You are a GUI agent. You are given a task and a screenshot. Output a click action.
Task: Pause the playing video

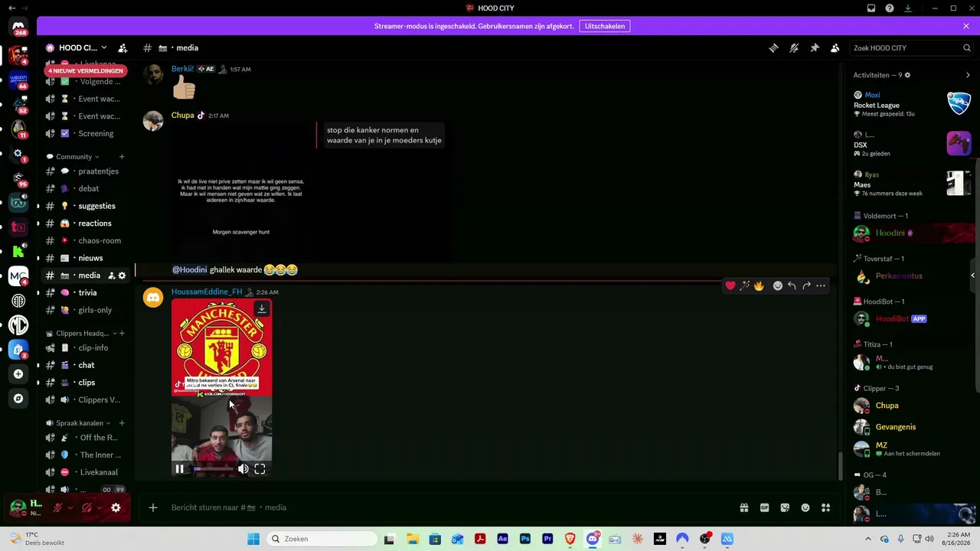[x=179, y=469]
